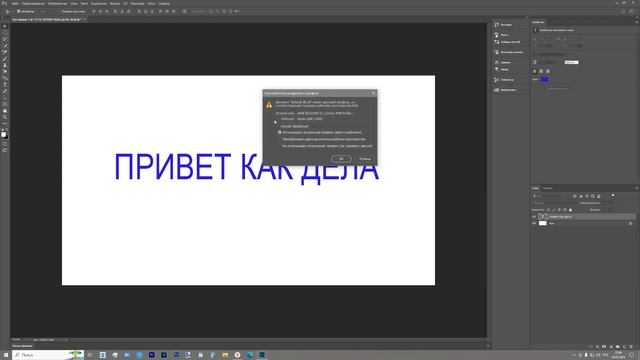Close the profile mismatch dialog
This screenshot has width=640, height=360.
373,93
